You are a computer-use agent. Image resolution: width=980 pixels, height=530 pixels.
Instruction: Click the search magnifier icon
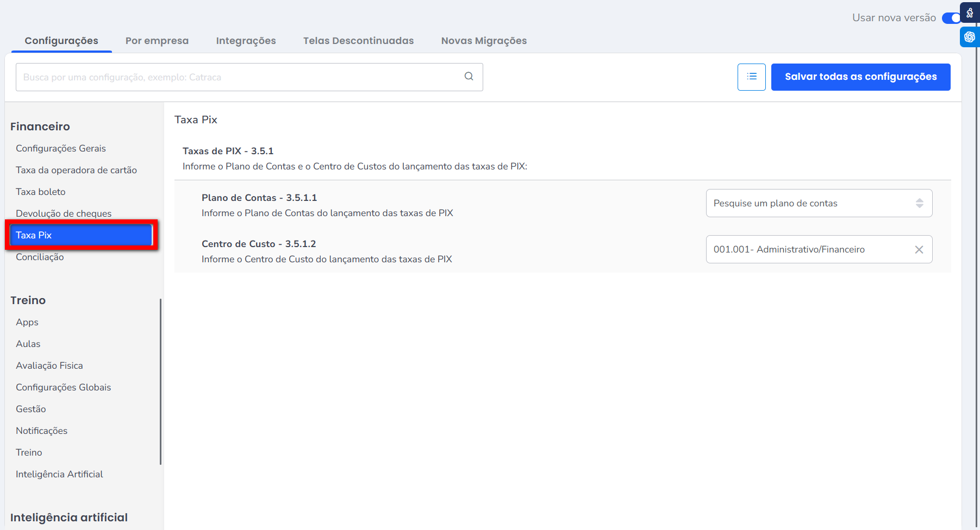tap(469, 77)
